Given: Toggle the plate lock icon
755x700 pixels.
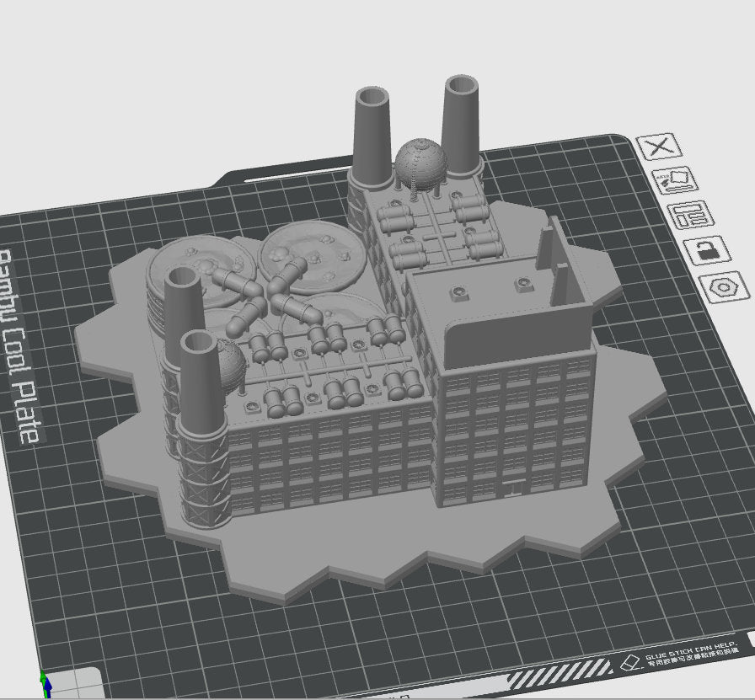Looking at the screenshot, I should tap(706, 249).
